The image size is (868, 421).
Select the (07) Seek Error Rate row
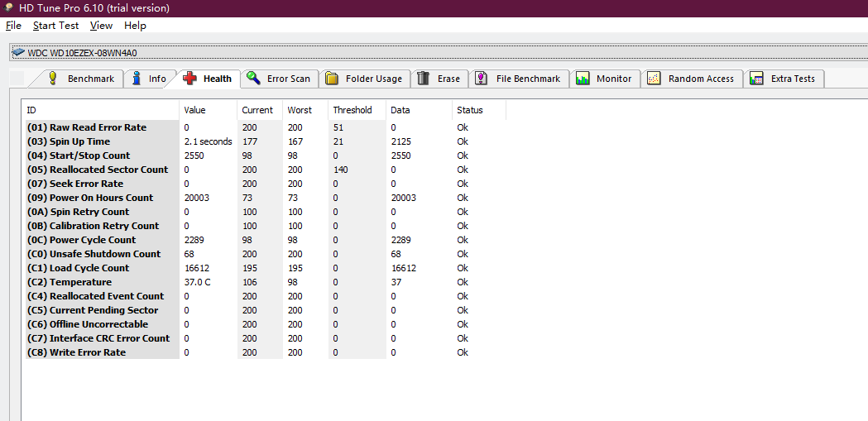click(266, 184)
